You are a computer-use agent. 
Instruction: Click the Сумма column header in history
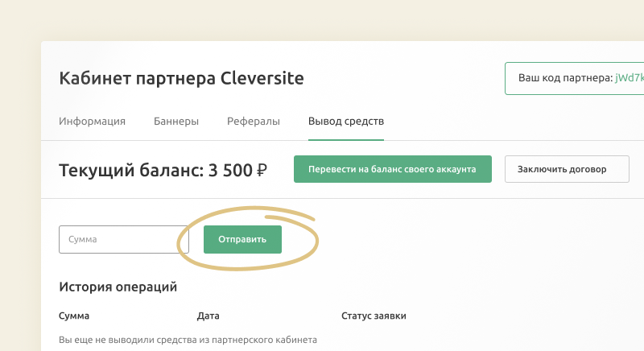pyautogui.click(x=74, y=316)
